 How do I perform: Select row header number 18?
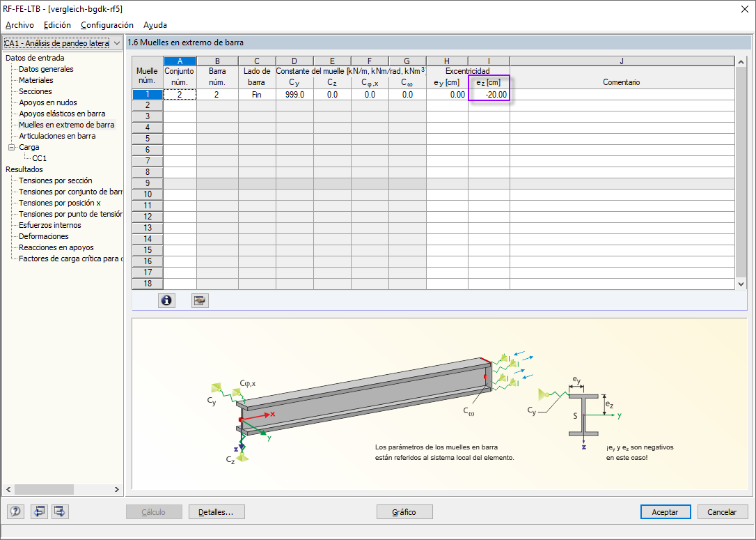click(148, 284)
